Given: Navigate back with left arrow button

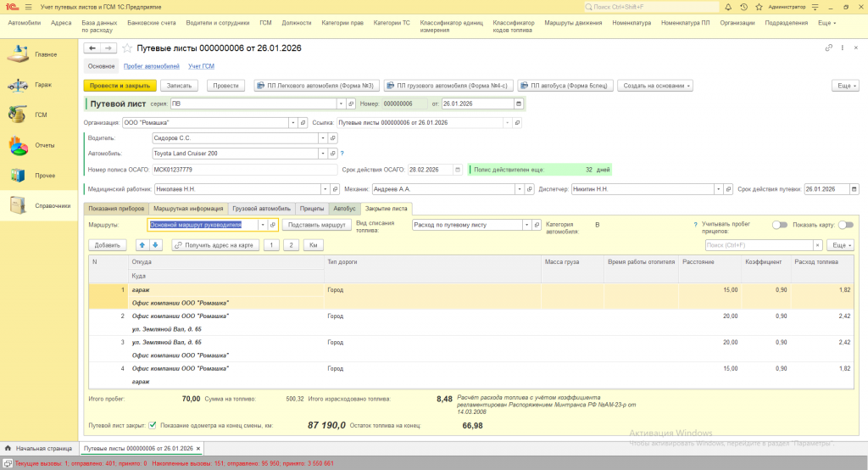Looking at the screenshot, I should pos(92,48).
